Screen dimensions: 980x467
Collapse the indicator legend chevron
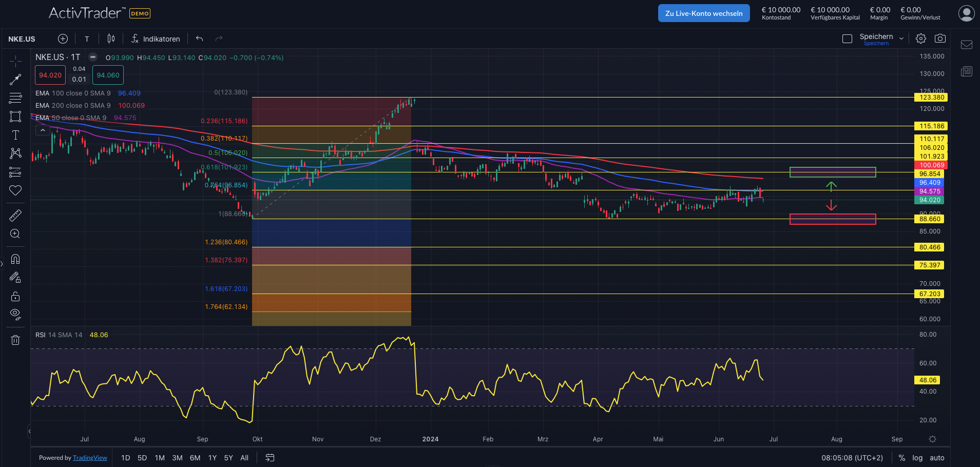point(43,130)
